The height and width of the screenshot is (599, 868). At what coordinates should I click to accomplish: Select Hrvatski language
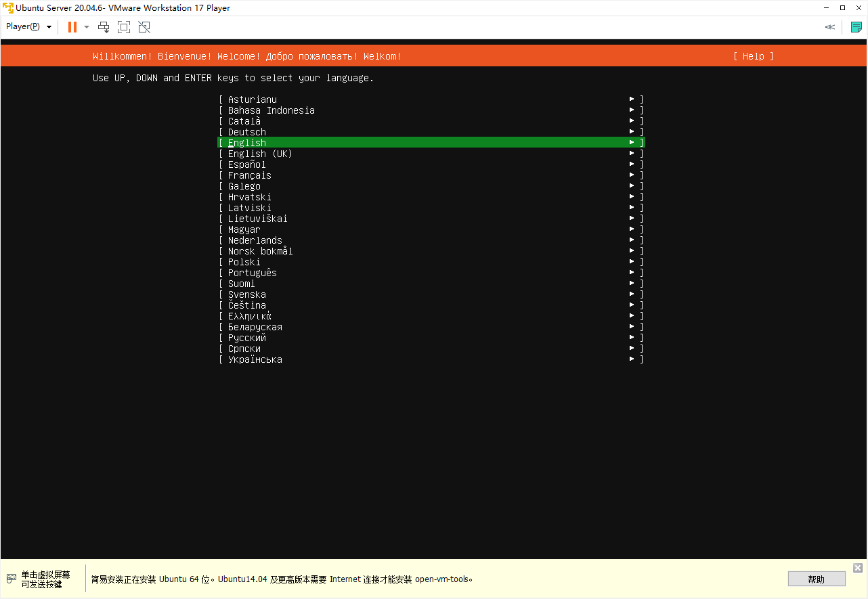point(431,197)
